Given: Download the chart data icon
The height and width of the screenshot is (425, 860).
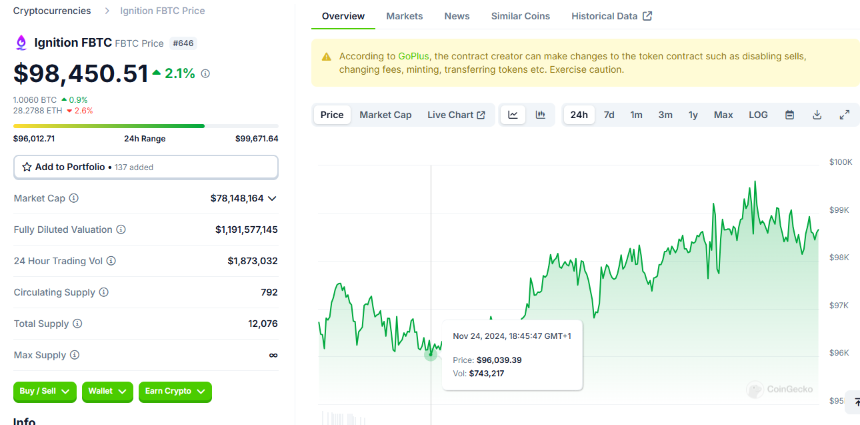Looking at the screenshot, I should coord(817,115).
